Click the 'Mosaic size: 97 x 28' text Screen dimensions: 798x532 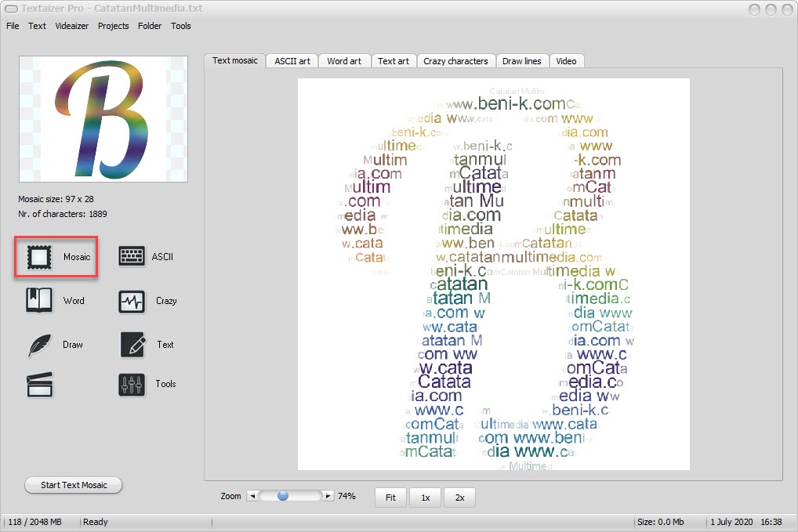[56, 199]
